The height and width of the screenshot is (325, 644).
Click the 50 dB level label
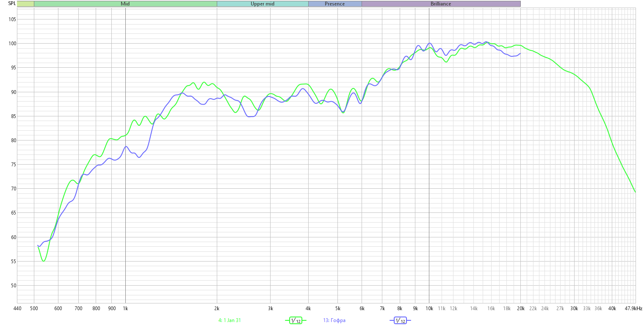coord(13,285)
